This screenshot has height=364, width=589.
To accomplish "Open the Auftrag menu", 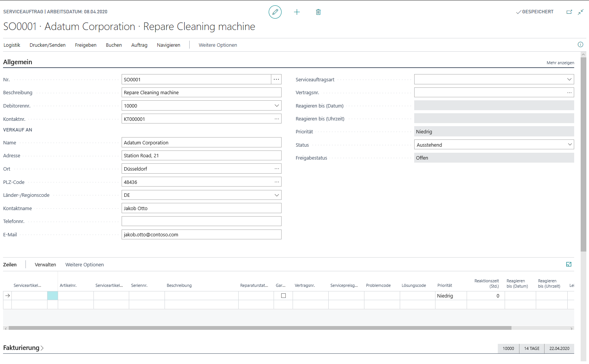I will click(139, 45).
